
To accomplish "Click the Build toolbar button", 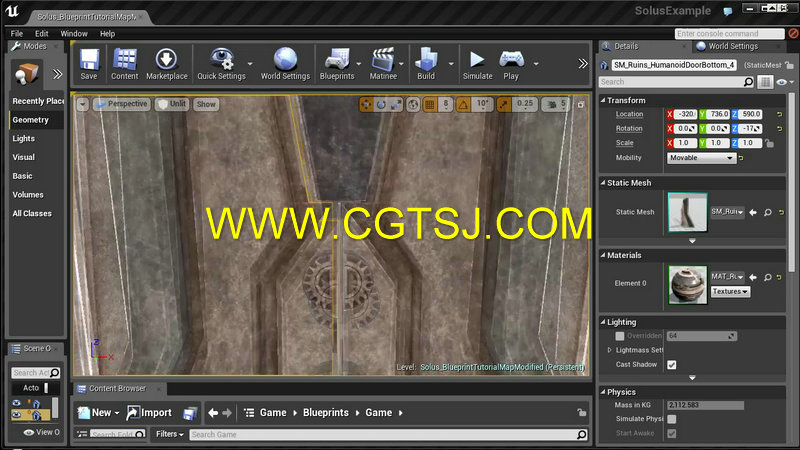I will [x=426, y=64].
